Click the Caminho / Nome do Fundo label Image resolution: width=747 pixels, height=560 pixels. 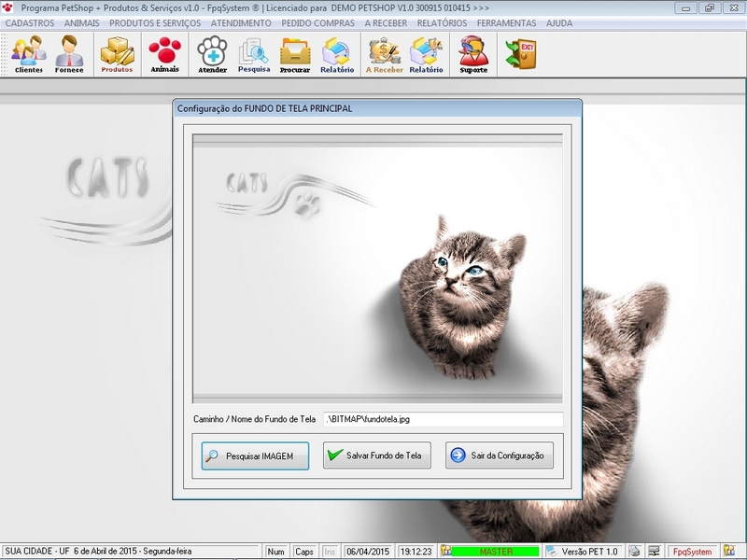(254, 419)
